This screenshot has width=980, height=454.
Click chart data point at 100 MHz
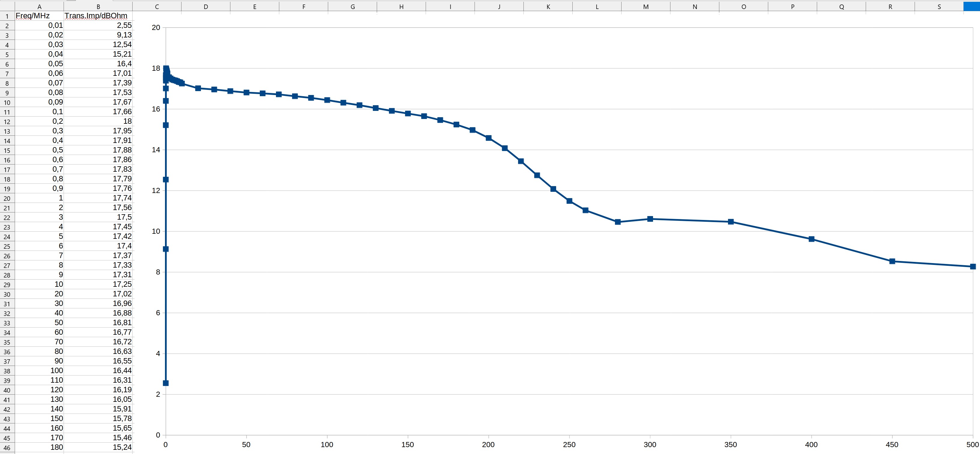[327, 100]
